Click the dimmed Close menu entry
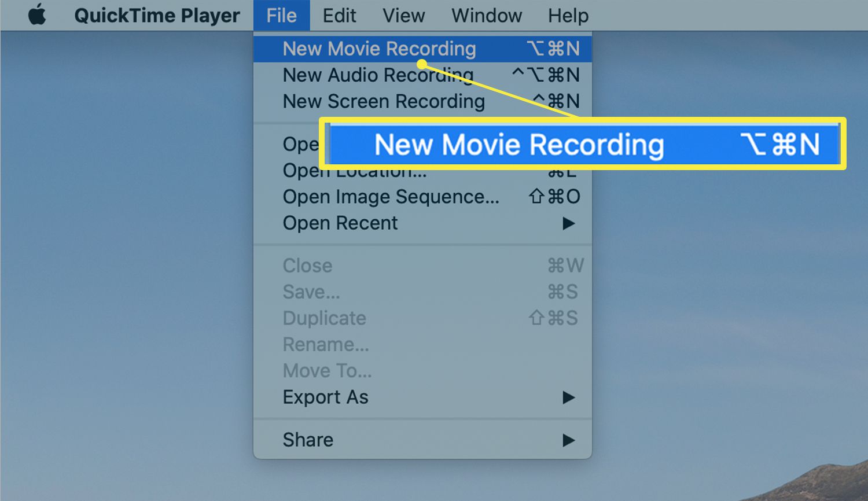Screen dimensions: 868x501 tap(422, 266)
